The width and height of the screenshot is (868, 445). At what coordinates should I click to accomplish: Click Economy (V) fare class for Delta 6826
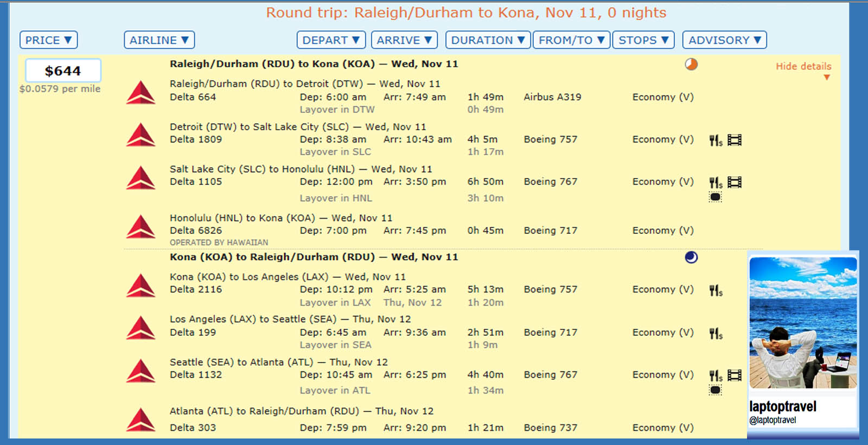663,231
